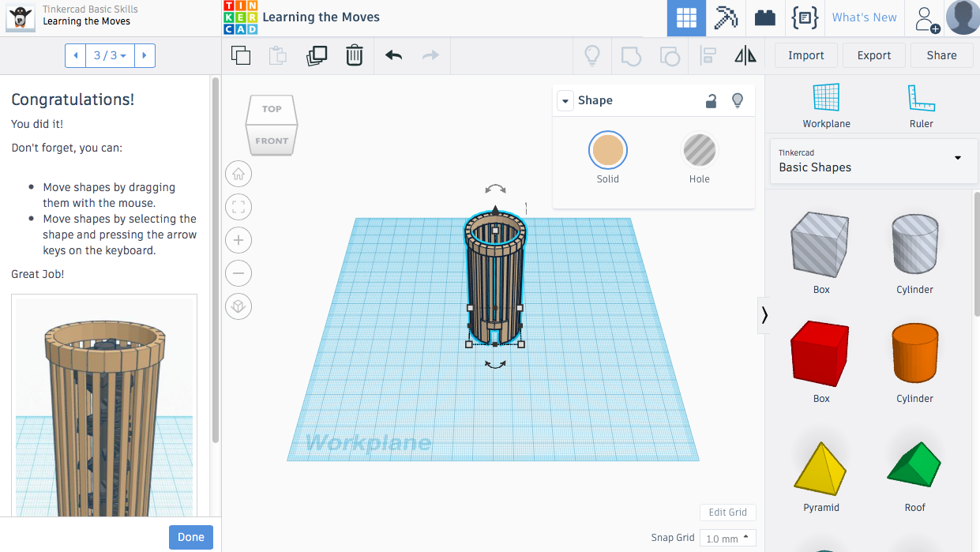Click the Done button
This screenshot has width=980, height=552.
click(x=190, y=537)
